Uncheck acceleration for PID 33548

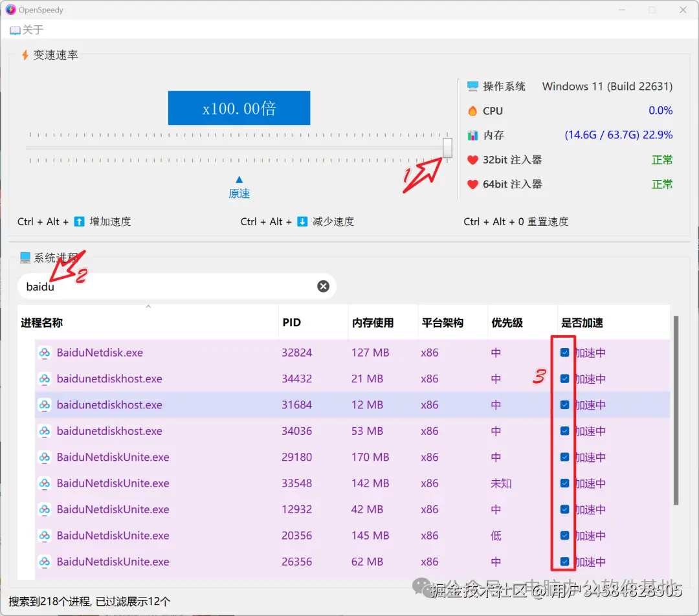564,483
